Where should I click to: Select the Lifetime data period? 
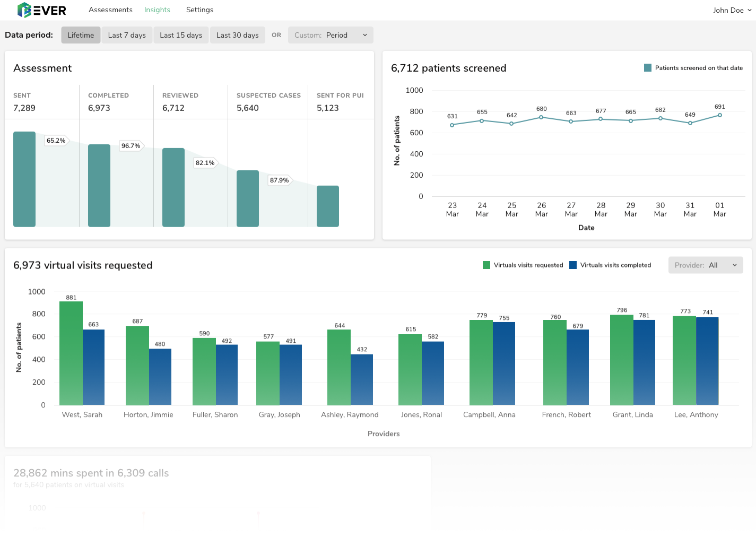[81, 35]
